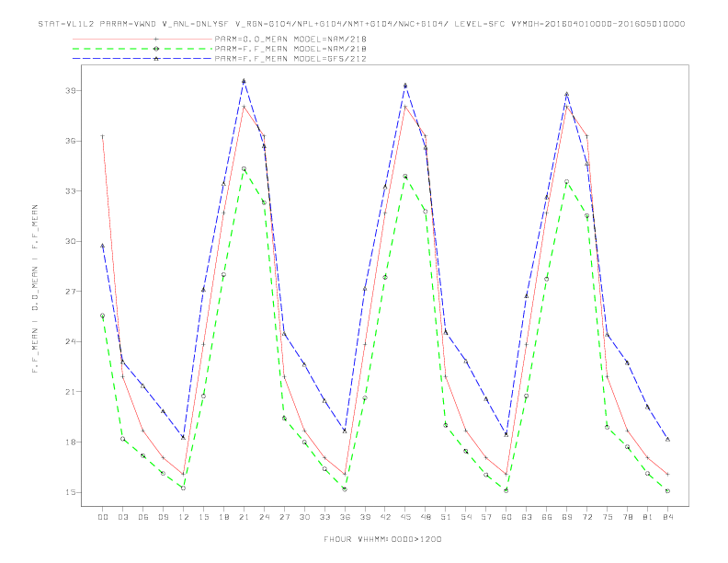Click the green dashed legend line sample

pyautogui.click(x=142, y=49)
